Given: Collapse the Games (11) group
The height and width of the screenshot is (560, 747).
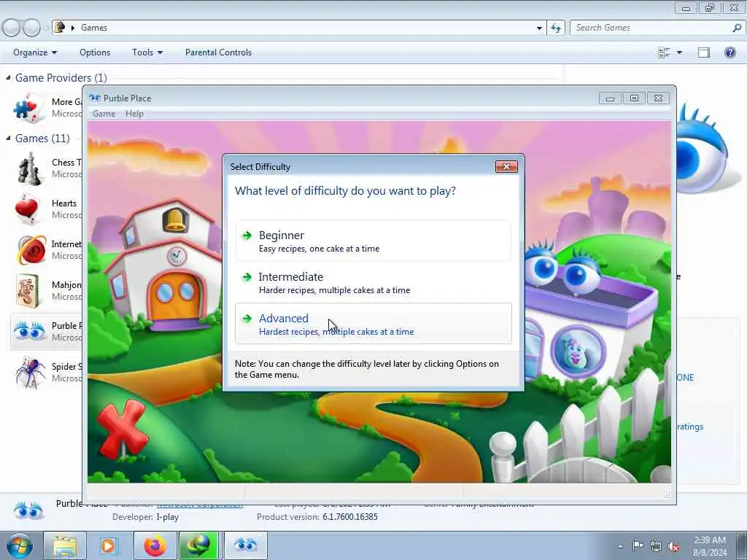Looking at the screenshot, I should [8, 138].
